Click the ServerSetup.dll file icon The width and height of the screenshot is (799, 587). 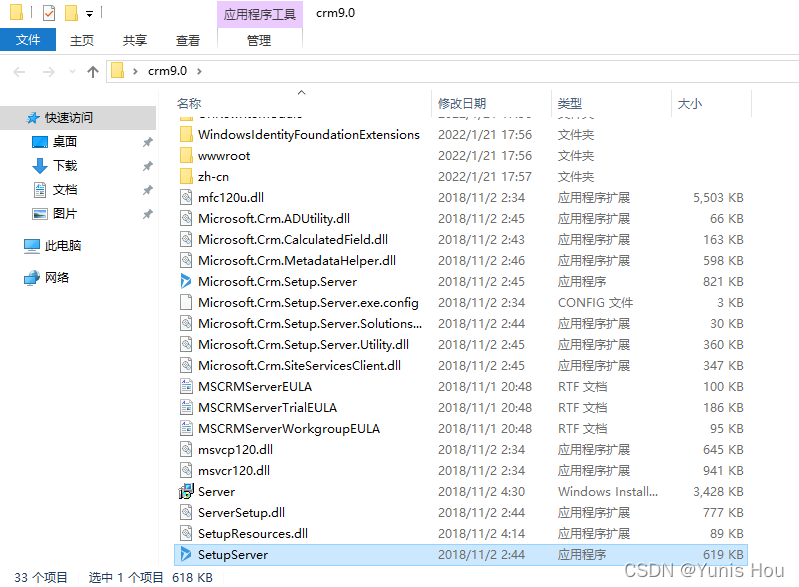pyautogui.click(x=187, y=512)
